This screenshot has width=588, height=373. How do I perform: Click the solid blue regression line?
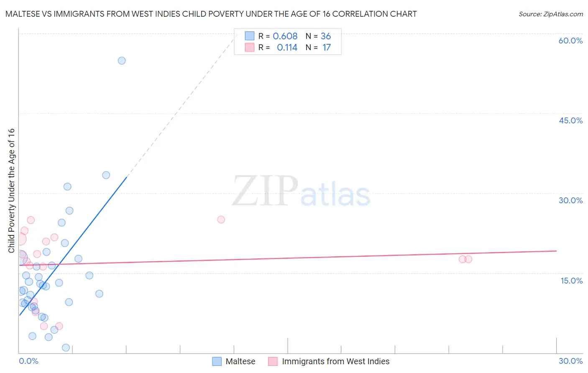pos(73,246)
